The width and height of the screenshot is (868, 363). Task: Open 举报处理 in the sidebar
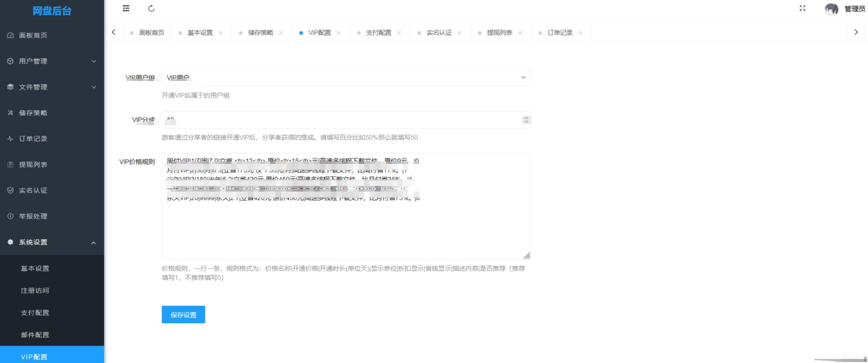click(52, 216)
